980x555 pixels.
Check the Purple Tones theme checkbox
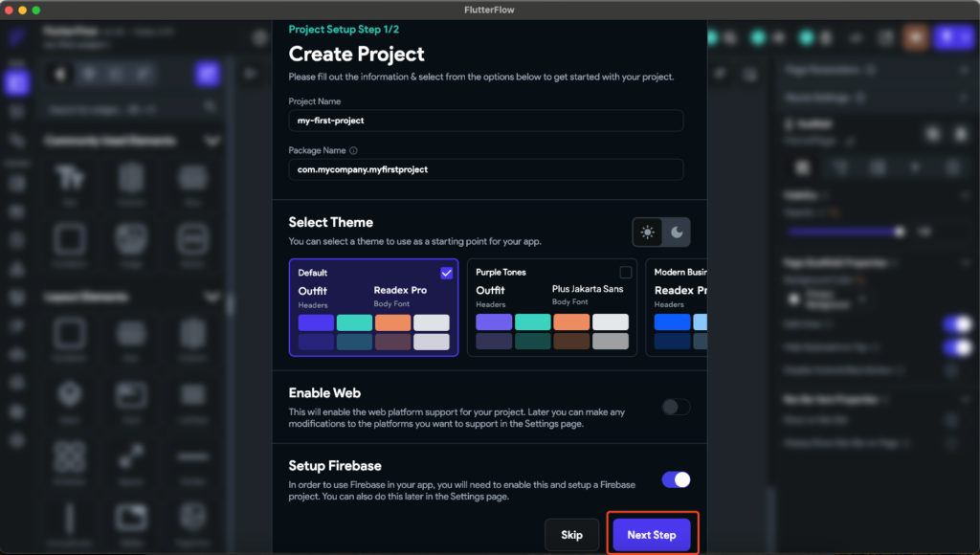point(627,271)
